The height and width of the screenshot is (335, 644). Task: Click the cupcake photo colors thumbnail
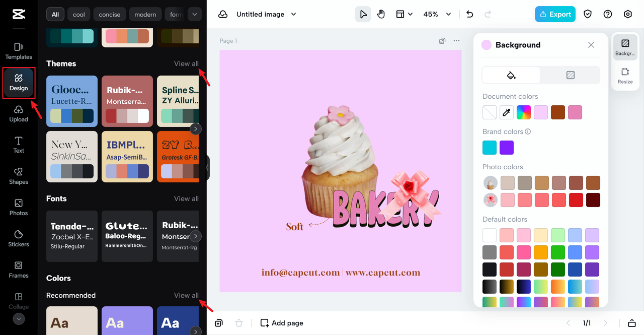click(x=491, y=183)
